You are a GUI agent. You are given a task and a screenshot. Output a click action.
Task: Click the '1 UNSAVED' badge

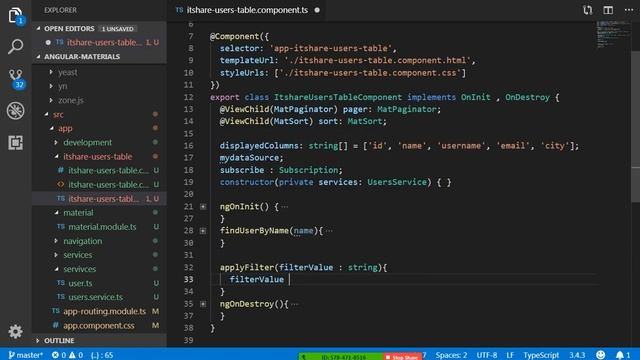point(118,29)
